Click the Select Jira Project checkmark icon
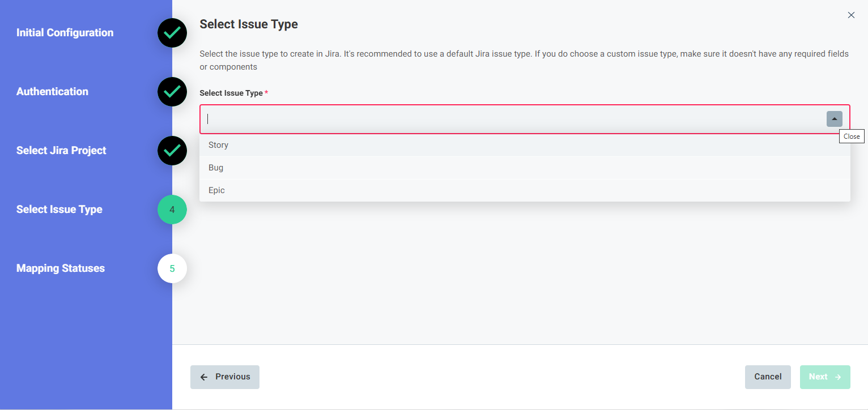 [172, 151]
